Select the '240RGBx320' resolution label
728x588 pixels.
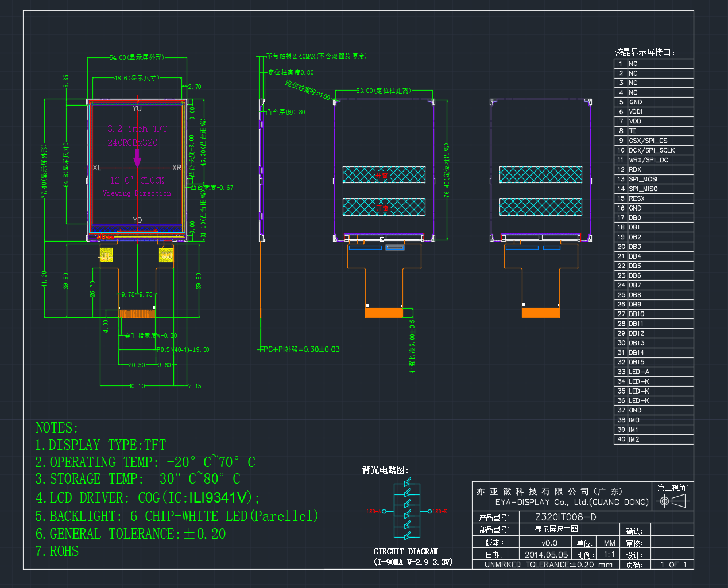tap(133, 142)
